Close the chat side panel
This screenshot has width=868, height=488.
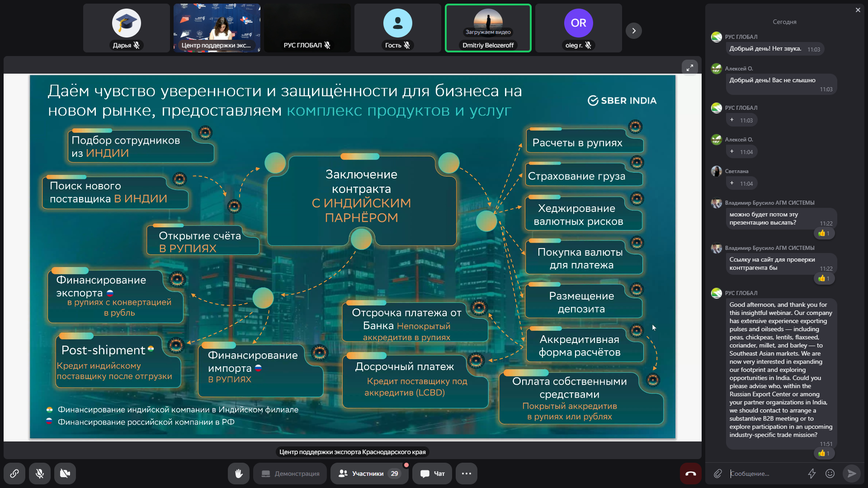pos(858,10)
